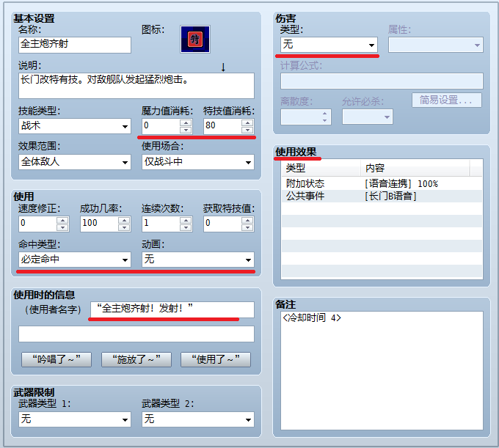Decrease 连续次数 with its down arrow
This screenshot has width=499, height=448.
pyautogui.click(x=186, y=227)
